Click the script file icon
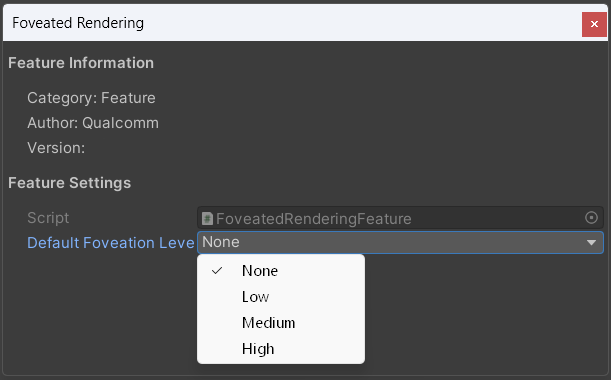This screenshot has height=380, width=611. click(x=207, y=219)
